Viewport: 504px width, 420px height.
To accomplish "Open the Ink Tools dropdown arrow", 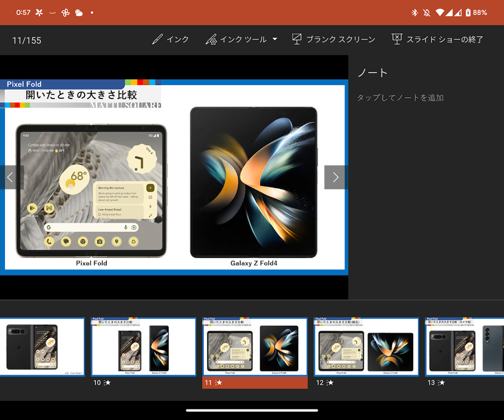I will [x=275, y=39].
